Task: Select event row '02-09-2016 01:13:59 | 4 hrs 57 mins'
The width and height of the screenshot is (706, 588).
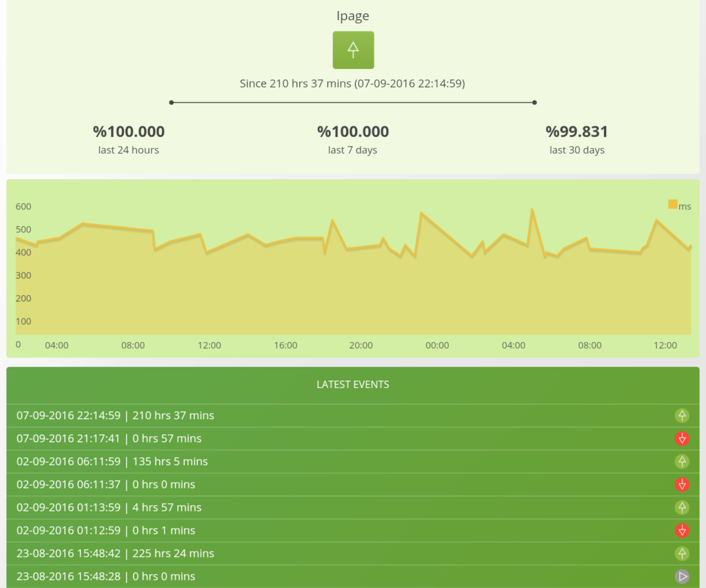Action: point(353,507)
